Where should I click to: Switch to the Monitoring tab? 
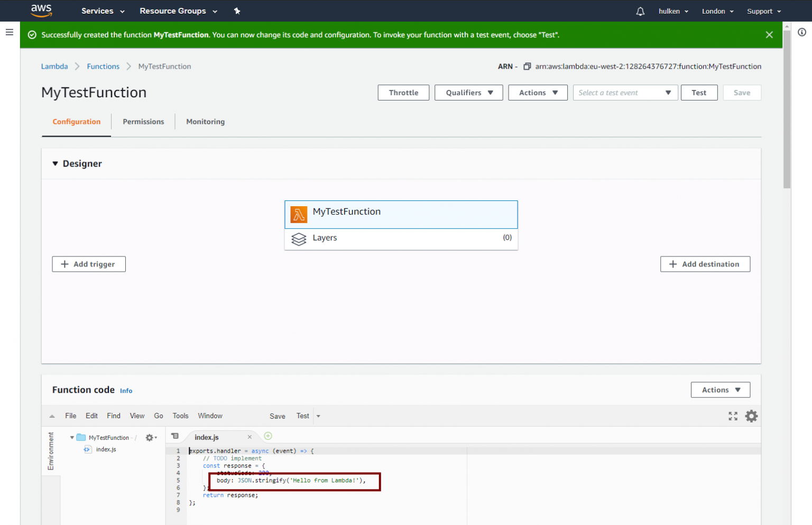tap(205, 122)
